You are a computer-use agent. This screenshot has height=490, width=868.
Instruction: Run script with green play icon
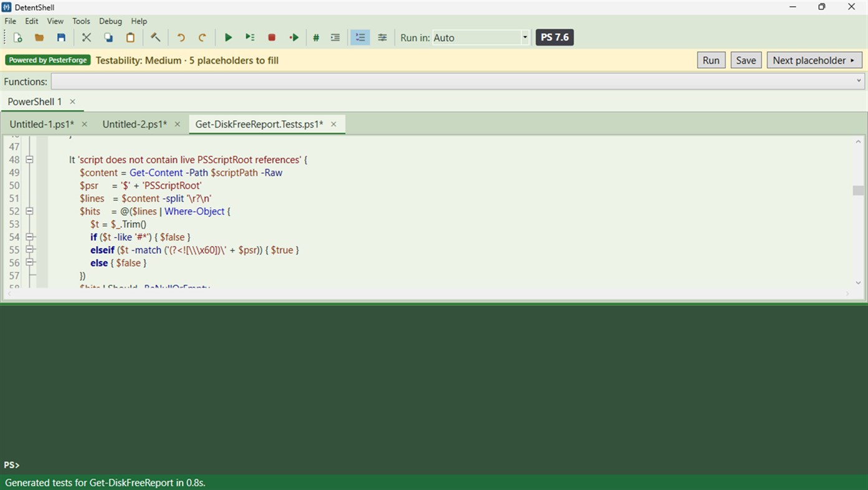228,37
